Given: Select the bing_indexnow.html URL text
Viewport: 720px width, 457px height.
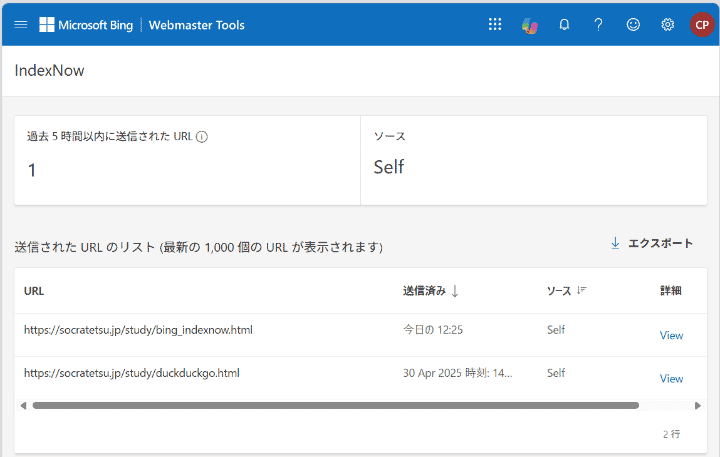Looking at the screenshot, I should [138, 330].
